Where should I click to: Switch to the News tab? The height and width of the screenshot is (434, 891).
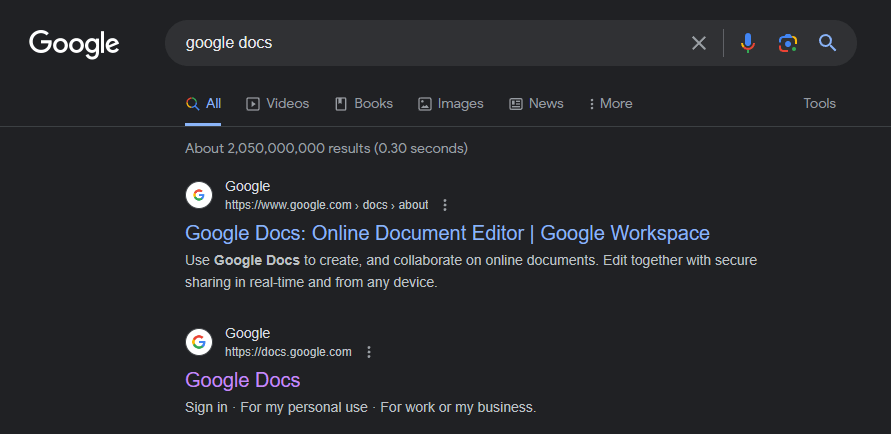tap(536, 103)
